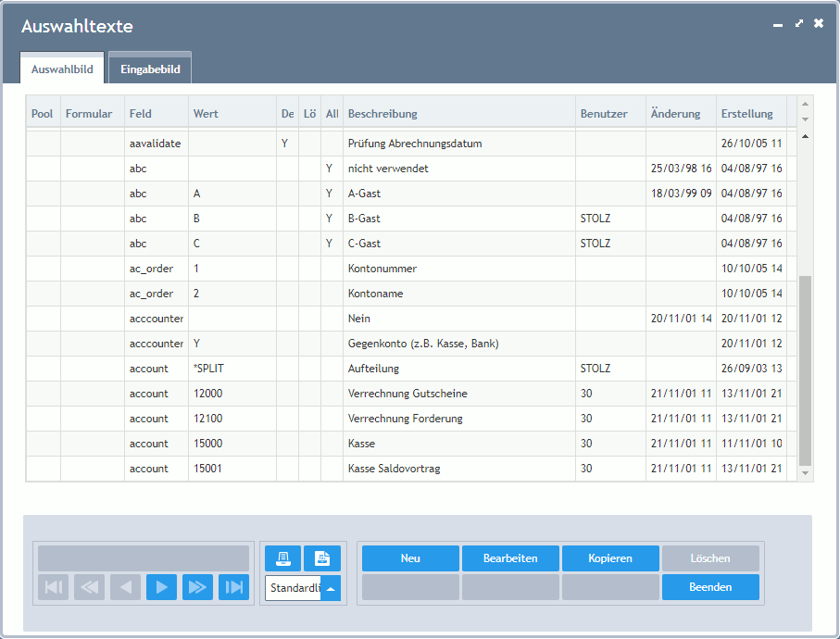Click the header spinner up arrow
This screenshot has height=639, width=840.
click(805, 104)
